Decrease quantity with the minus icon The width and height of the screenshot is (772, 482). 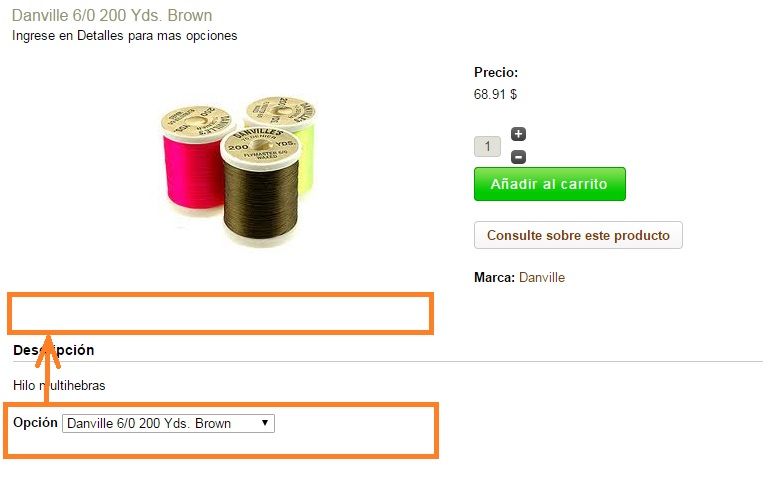point(518,157)
